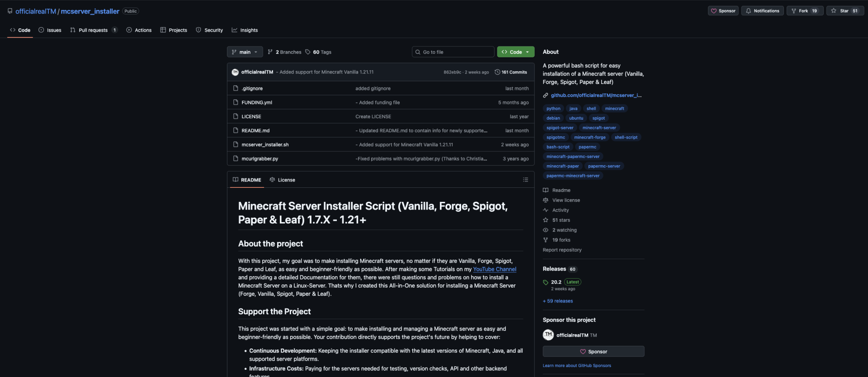View the 2 watching link
This screenshot has width=868, height=377.
point(560,230)
